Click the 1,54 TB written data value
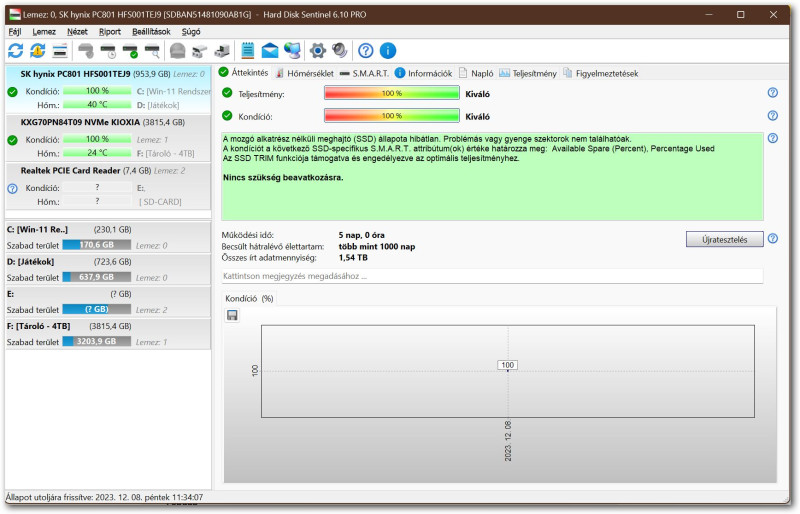The width and height of the screenshot is (800, 514). tap(353, 258)
